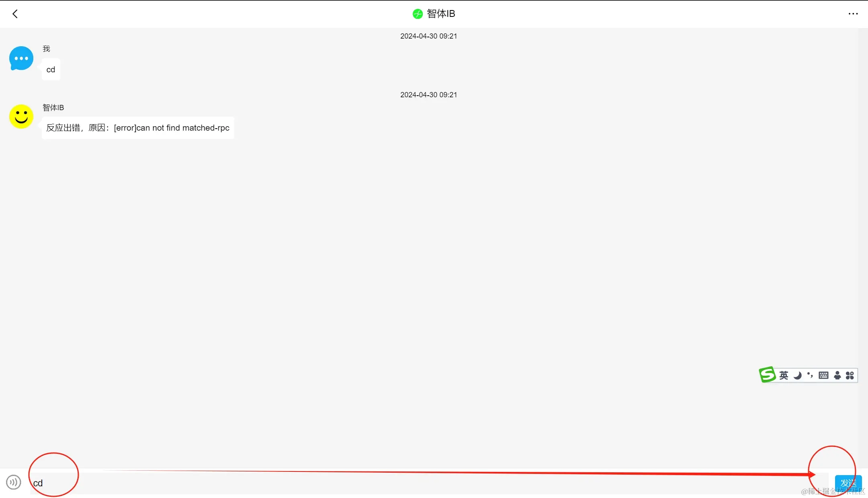Click the sent 'cd' message bubble
The width and height of the screenshot is (868, 498).
(51, 70)
